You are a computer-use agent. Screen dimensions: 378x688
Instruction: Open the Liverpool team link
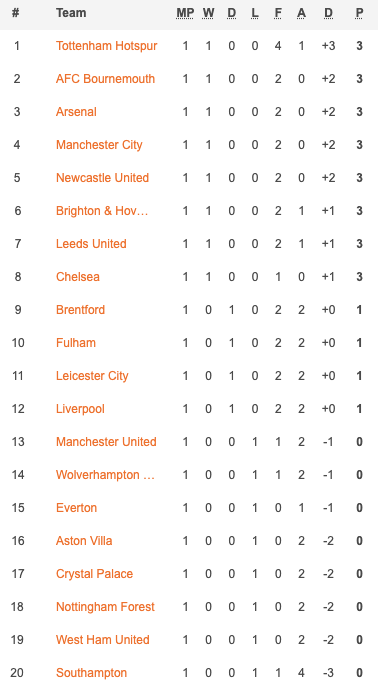pyautogui.click(x=80, y=409)
